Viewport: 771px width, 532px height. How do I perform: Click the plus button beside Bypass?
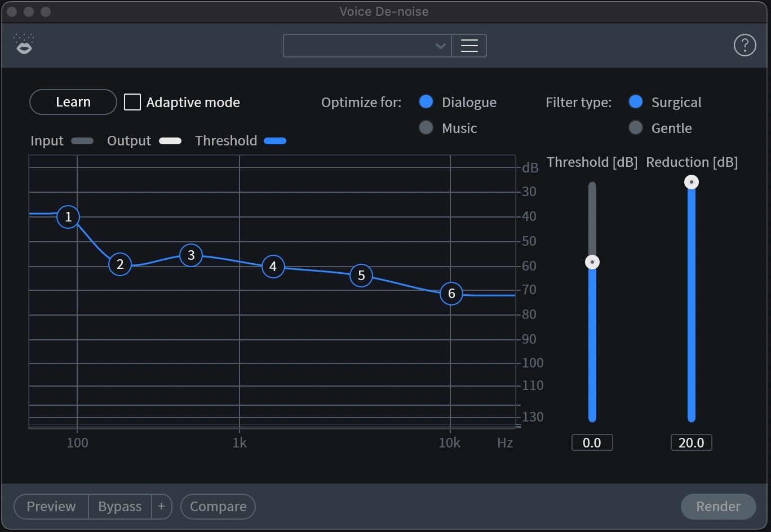[x=162, y=507]
